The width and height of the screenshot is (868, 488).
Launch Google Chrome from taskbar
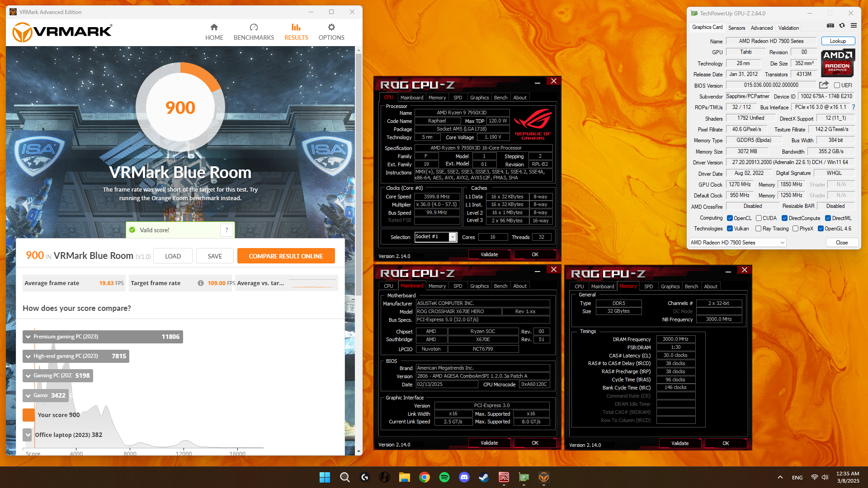(x=425, y=477)
